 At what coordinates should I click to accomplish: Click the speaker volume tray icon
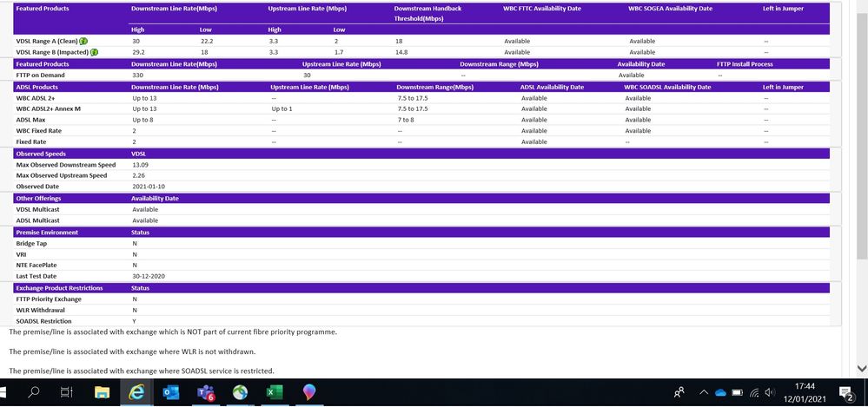tap(769, 392)
